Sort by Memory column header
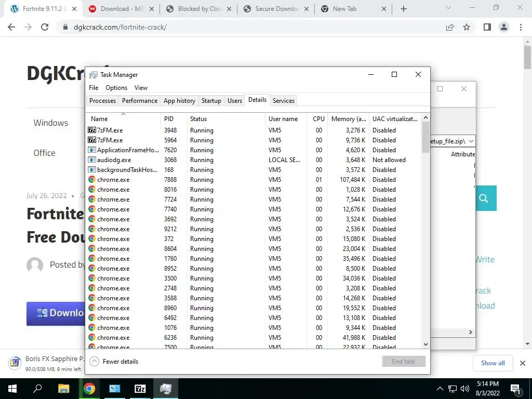532x399 pixels. pyautogui.click(x=349, y=119)
